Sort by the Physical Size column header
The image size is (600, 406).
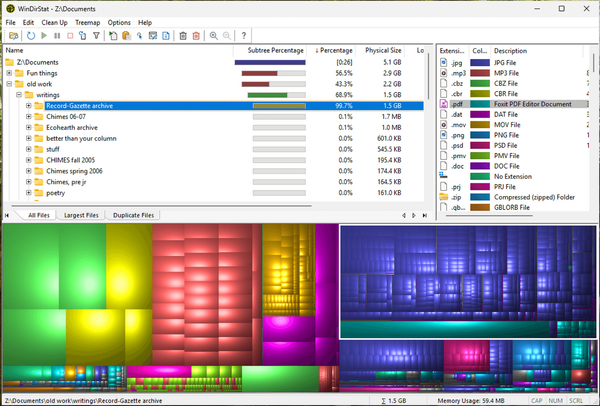point(383,51)
